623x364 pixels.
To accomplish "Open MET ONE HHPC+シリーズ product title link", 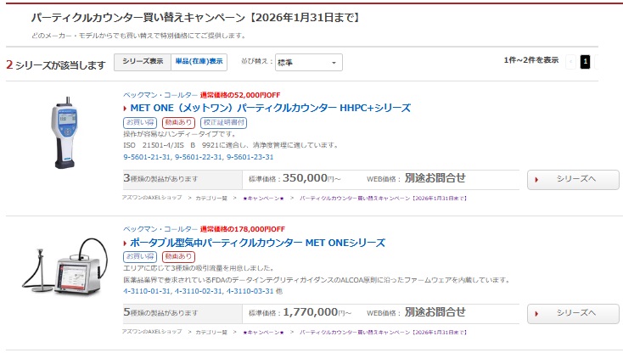I will (x=270, y=108).
